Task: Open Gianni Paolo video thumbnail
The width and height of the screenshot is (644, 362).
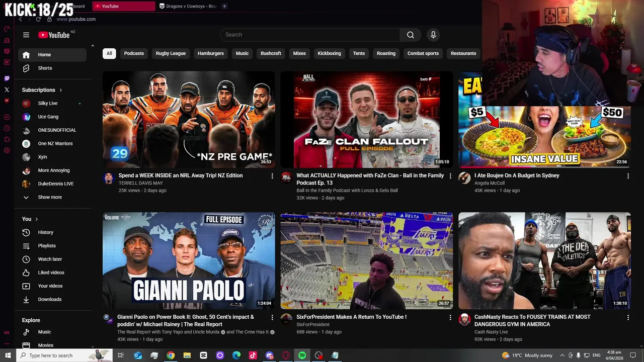Action: point(189,260)
